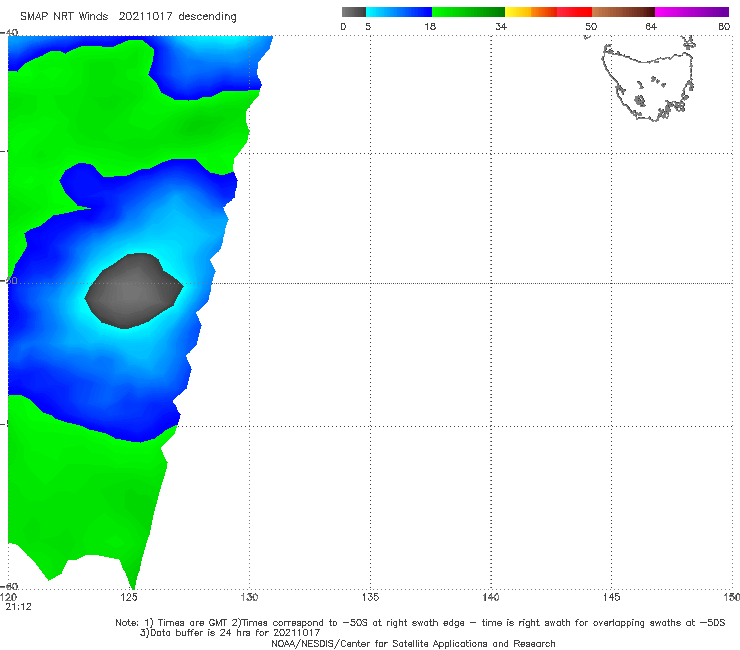Click the longitude label '125' on the axis
Viewport: 740px width, 650px height.
(129, 597)
